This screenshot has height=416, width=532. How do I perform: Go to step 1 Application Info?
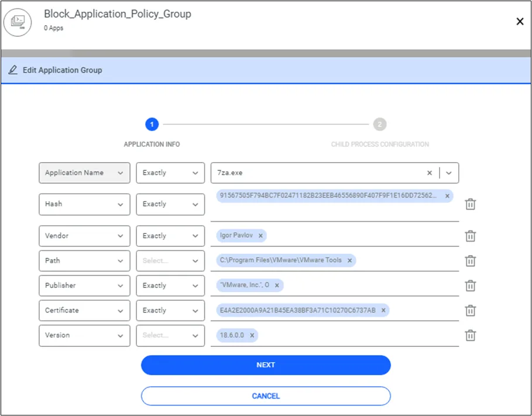[x=152, y=124]
